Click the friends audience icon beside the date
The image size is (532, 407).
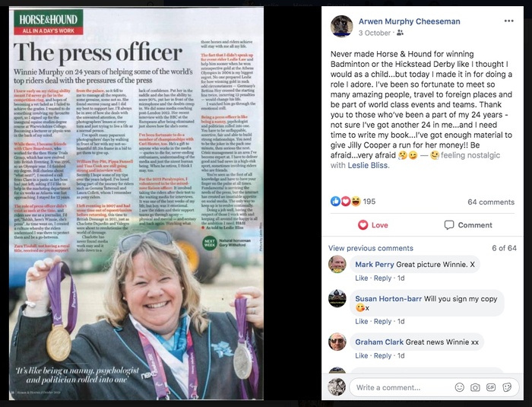coord(400,33)
